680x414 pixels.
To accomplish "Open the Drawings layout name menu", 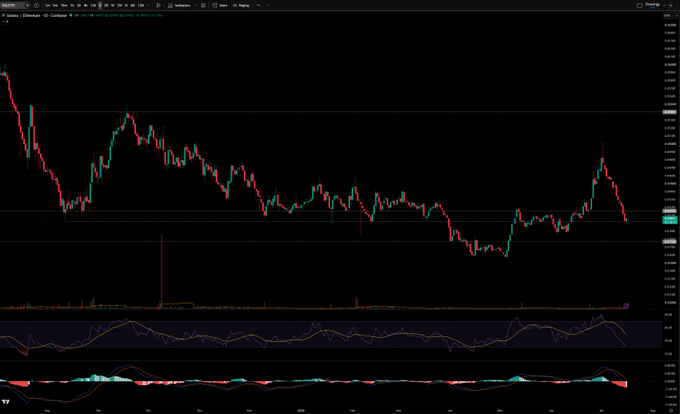I will tap(652, 5).
